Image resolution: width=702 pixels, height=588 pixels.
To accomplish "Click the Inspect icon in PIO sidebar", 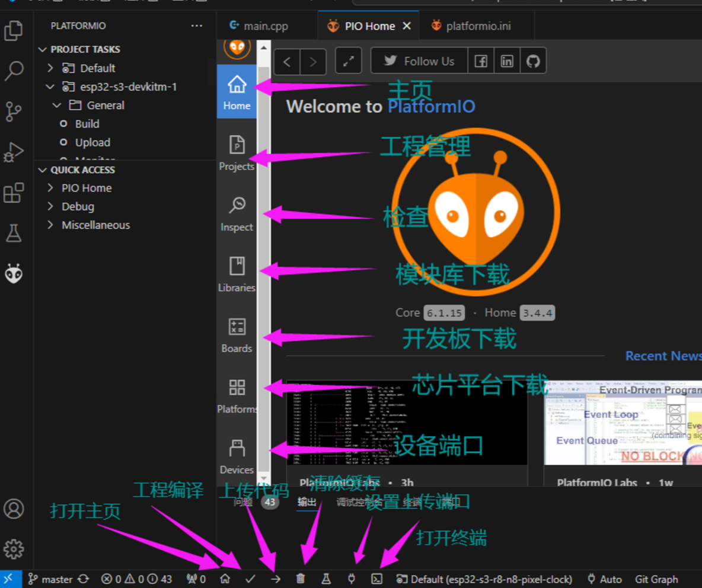I will click(x=237, y=213).
